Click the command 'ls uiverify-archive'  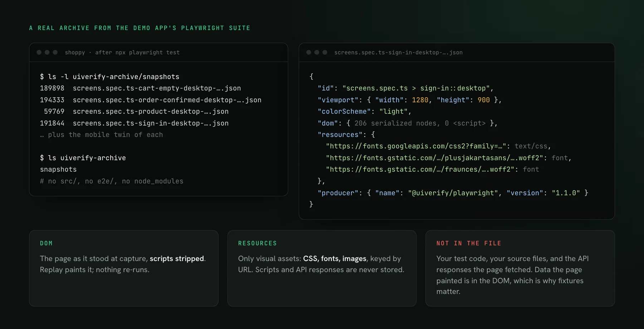click(87, 158)
